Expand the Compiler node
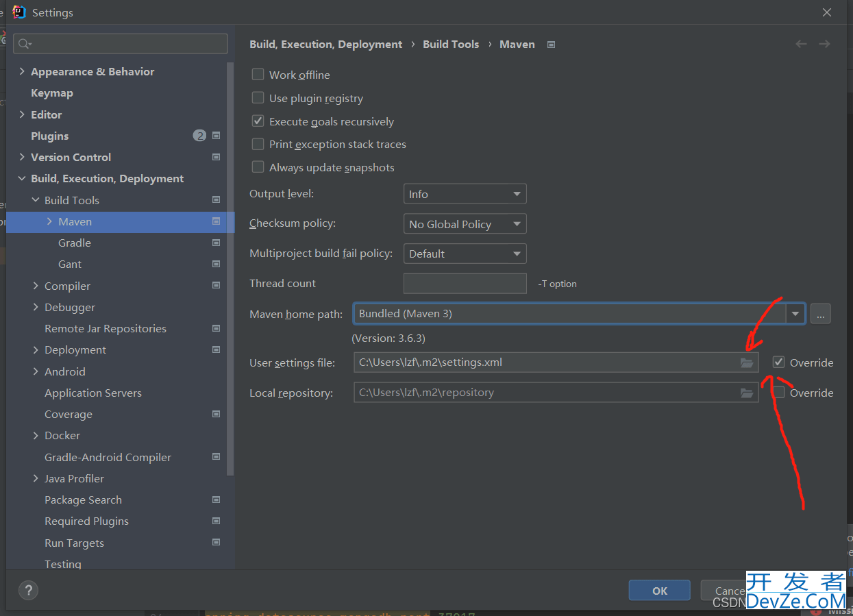853x616 pixels. coord(36,286)
